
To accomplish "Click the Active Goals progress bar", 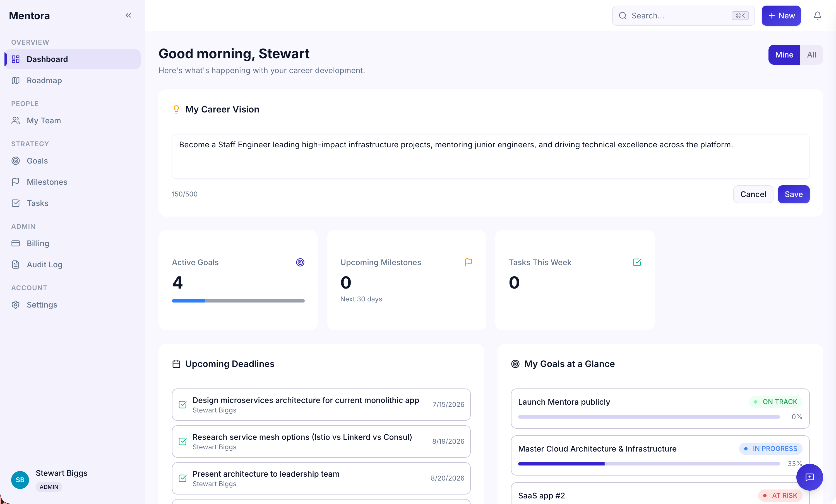I will [238, 301].
